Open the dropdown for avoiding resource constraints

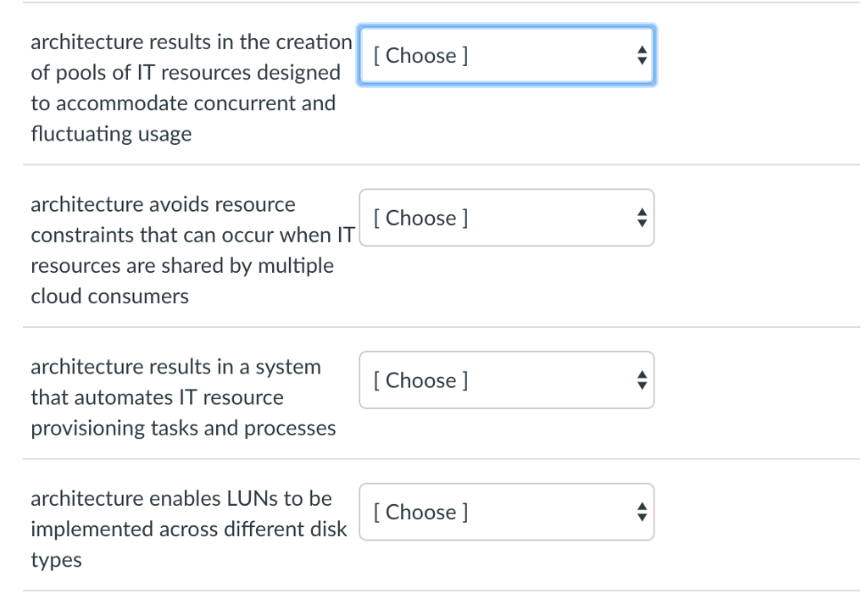pyautogui.click(x=506, y=219)
